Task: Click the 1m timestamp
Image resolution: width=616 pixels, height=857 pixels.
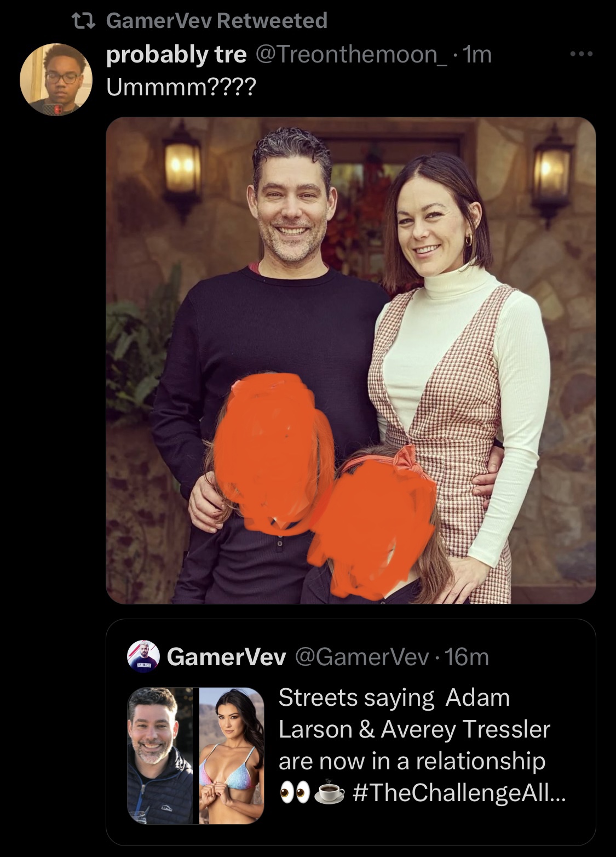Action: coord(477,55)
